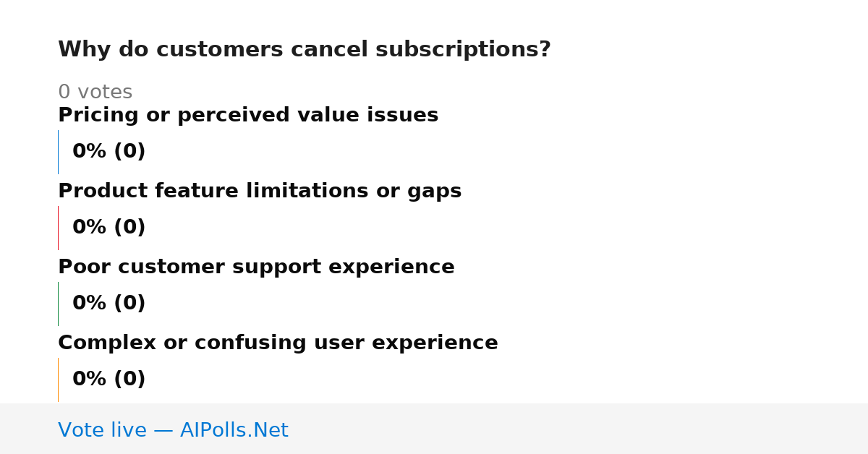Image resolution: width=868 pixels, height=454 pixels.
Task: Click the 0% (0) result under product feature limitations
Action: (109, 228)
